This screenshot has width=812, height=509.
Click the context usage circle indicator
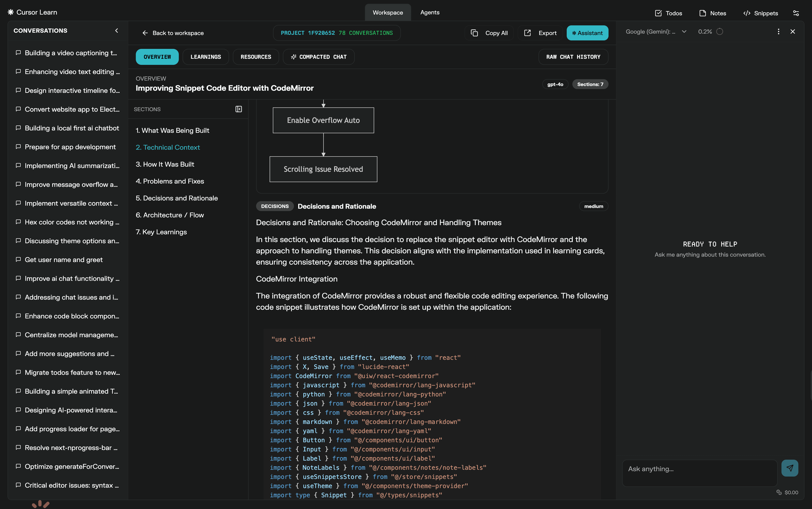(x=719, y=32)
